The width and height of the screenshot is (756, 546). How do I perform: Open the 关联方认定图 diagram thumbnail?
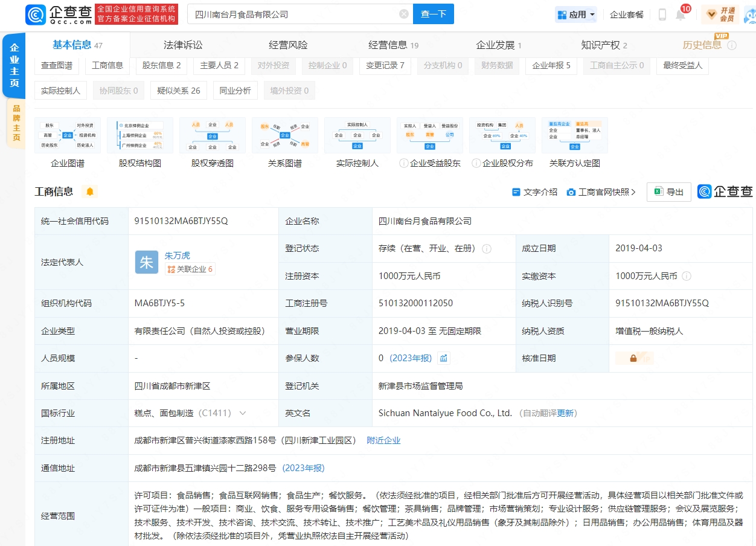click(x=575, y=135)
